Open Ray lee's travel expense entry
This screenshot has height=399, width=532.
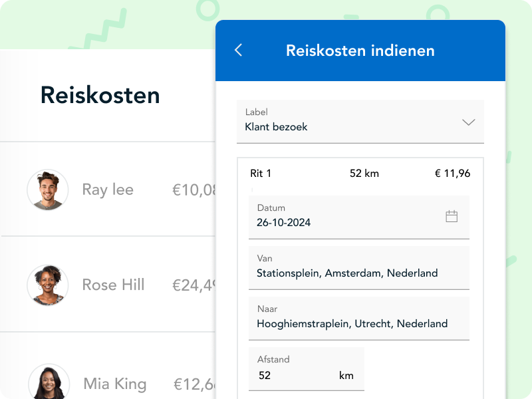coord(108,190)
